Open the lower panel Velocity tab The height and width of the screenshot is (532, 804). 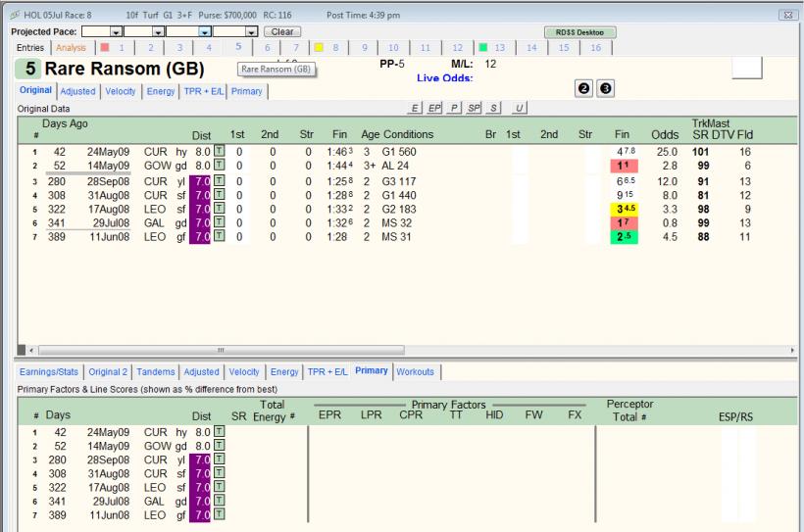point(244,371)
